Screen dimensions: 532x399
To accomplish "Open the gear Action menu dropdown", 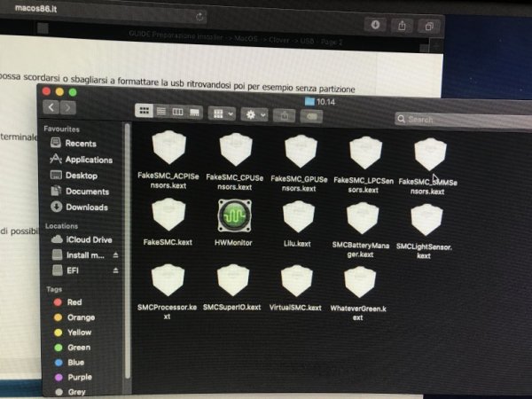I will (x=254, y=114).
